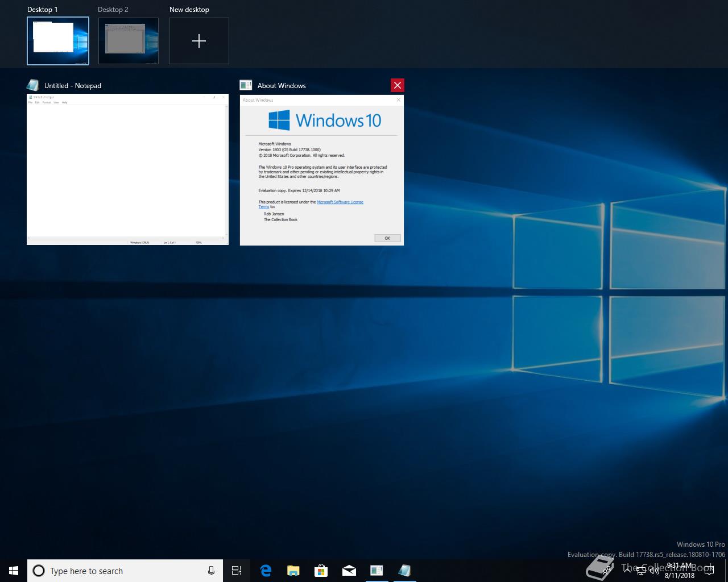Click the Notepad icon beside window title

(33, 85)
